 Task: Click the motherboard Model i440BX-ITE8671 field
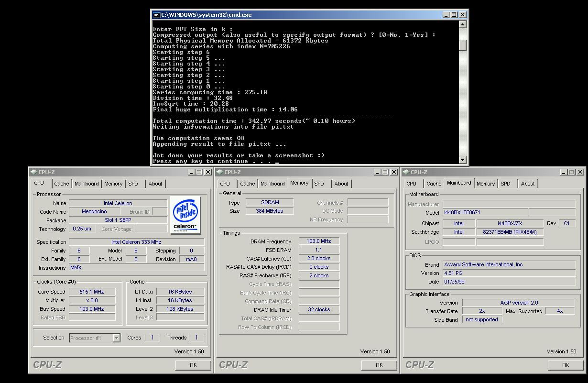485,212
